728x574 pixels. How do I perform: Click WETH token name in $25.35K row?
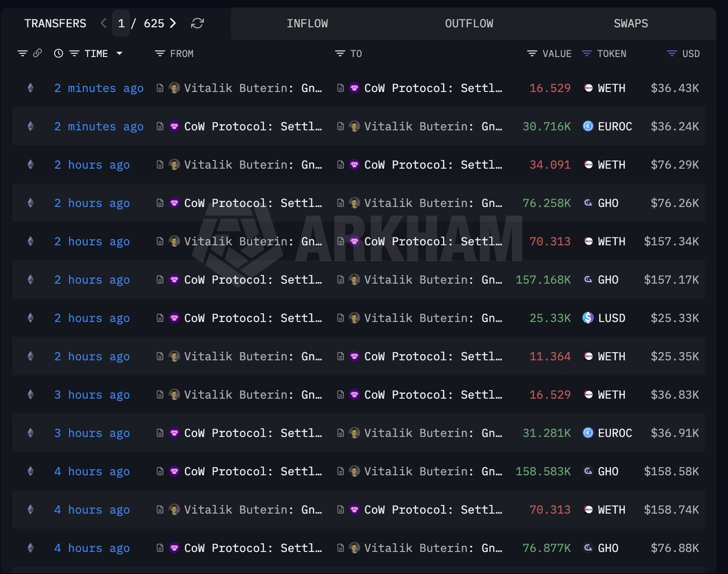coord(612,356)
